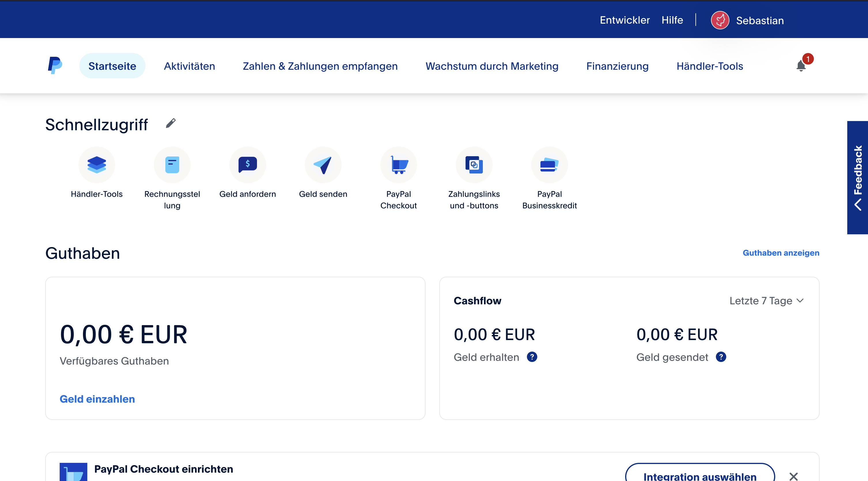Image resolution: width=868 pixels, height=481 pixels.
Task: Open the Finanzierung menu item
Action: 617,66
